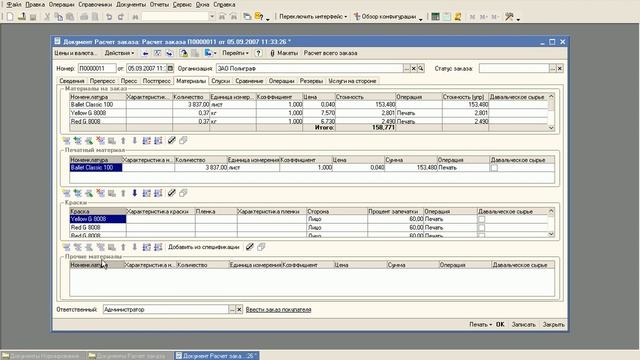
Task: Open date picker next to document date
Action: pyautogui.click(x=170, y=69)
